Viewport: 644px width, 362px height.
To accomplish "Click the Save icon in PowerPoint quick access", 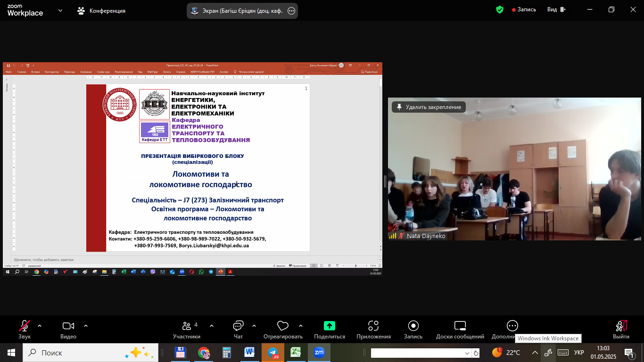I will [8, 66].
